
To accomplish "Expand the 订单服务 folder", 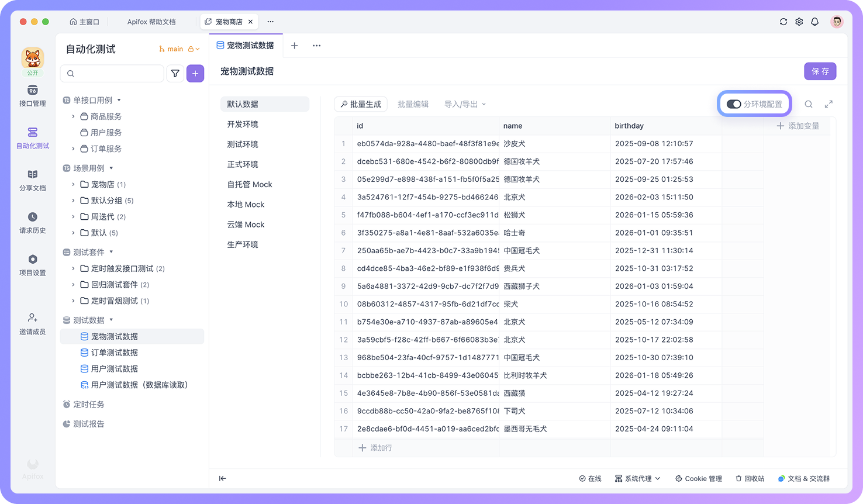I will pos(73,149).
